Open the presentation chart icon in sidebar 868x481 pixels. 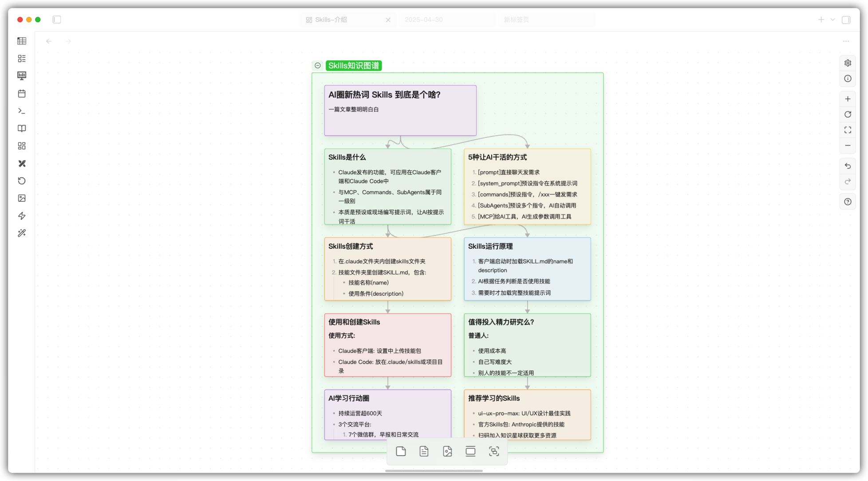point(22,76)
